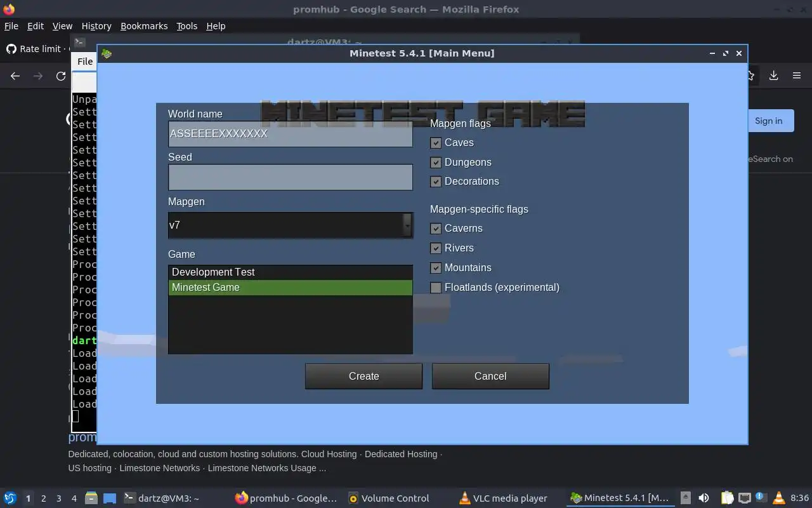Open file manager icon in taskbar

point(91,498)
